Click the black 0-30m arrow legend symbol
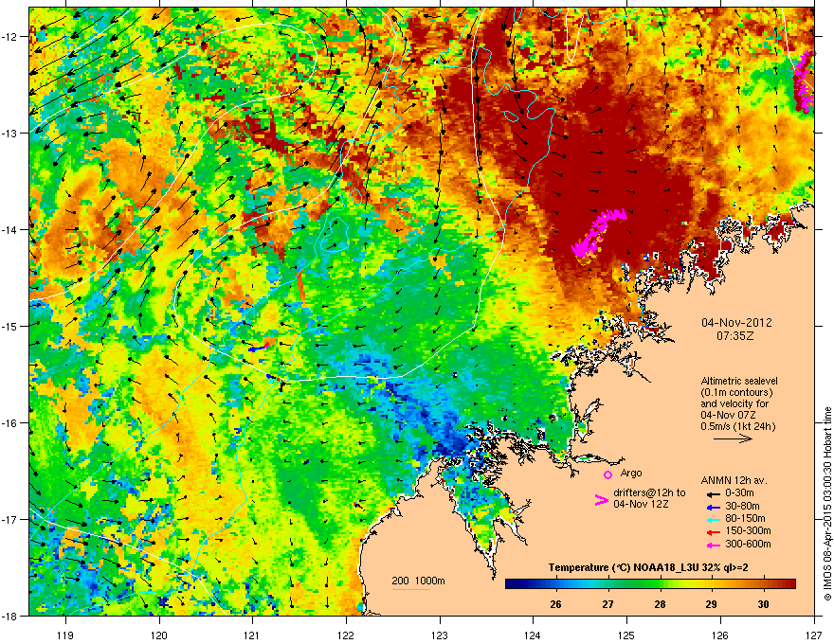834x644 pixels. 714,494
